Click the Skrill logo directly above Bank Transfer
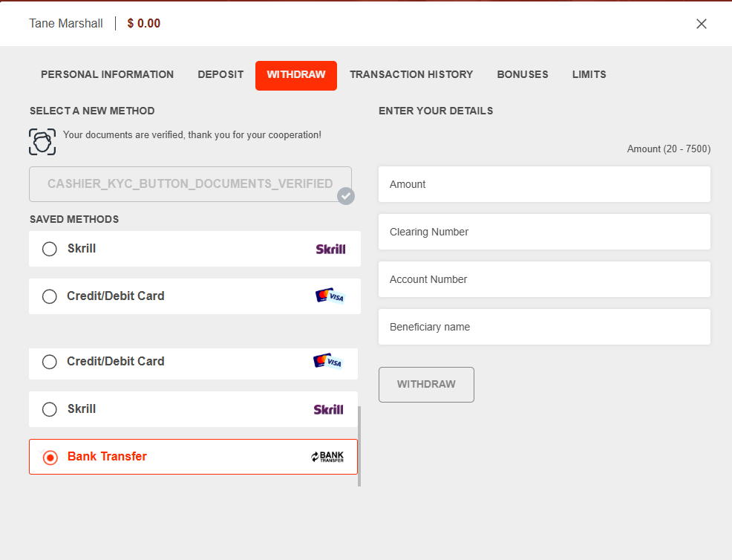This screenshot has height=560, width=732. click(x=328, y=409)
